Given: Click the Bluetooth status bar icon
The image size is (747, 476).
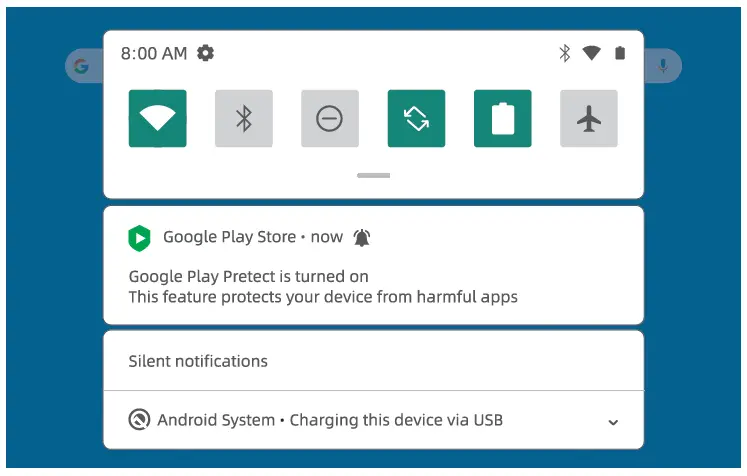Looking at the screenshot, I should 565,53.
